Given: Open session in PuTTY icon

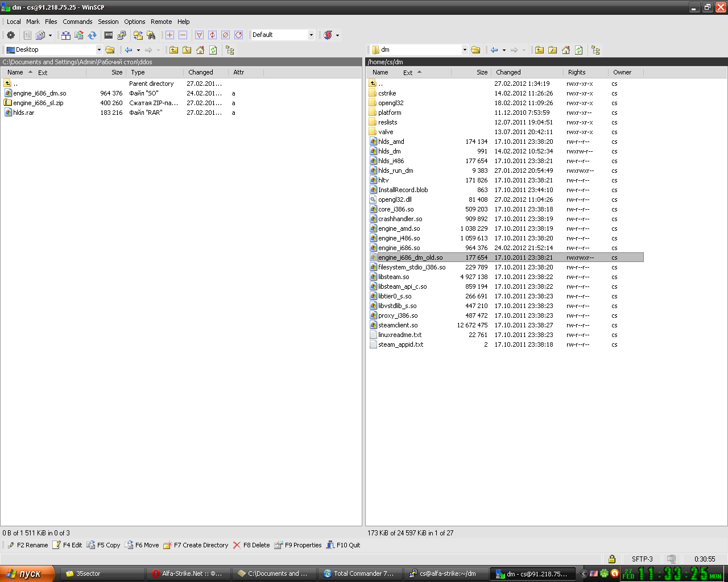Looking at the screenshot, I should [x=121, y=35].
